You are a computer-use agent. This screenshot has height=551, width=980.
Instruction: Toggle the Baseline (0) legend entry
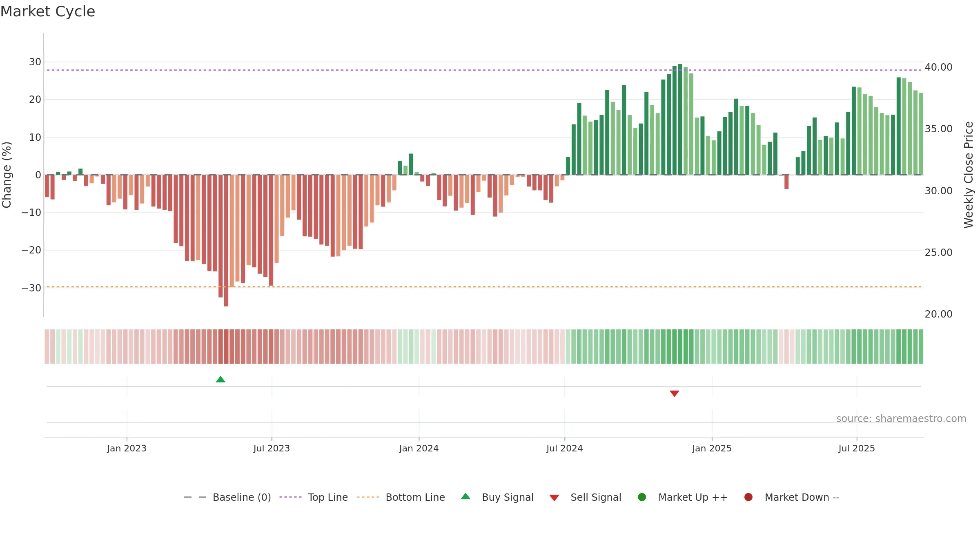(x=227, y=497)
